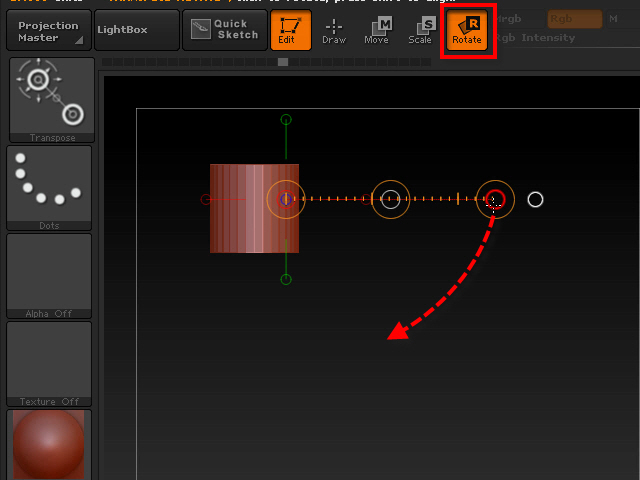The height and width of the screenshot is (480, 640).
Task: Click the top green axis handle
Action: [x=286, y=120]
